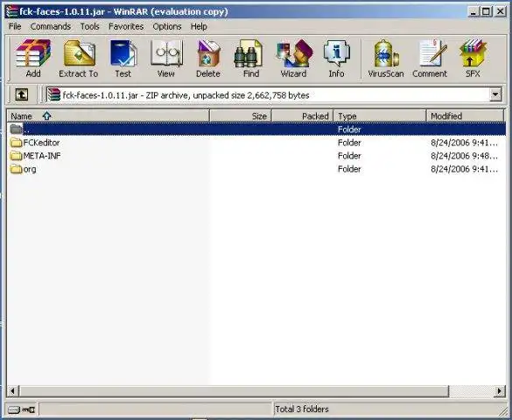Image resolution: width=512 pixels, height=420 pixels.
Task: Open the Tools menu
Action: pos(90,26)
